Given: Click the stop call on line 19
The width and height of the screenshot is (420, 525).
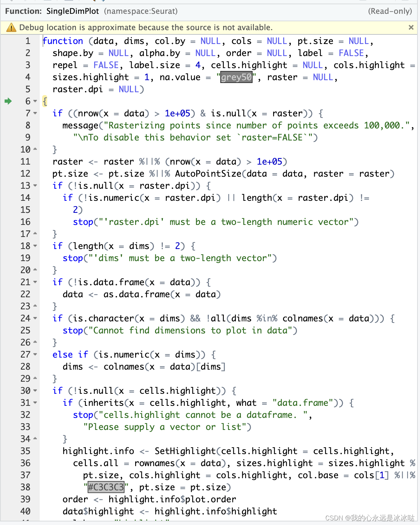Looking at the screenshot, I should 73,258.
